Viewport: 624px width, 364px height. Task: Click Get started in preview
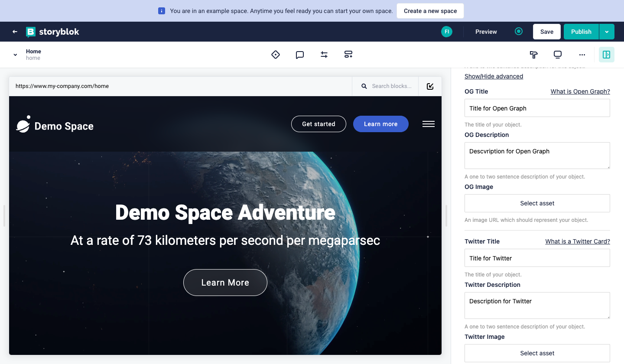318,124
